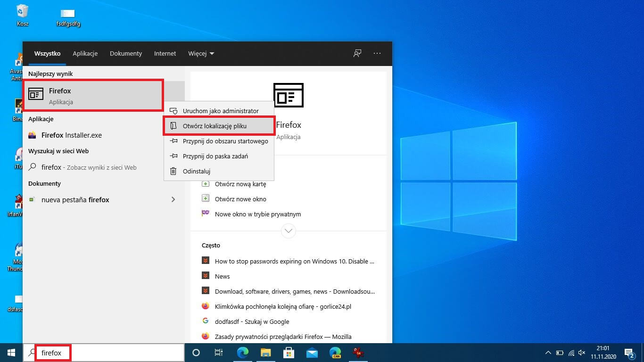This screenshot has height=362, width=644.
Task: Open firefox web search results entry
Action: tap(104, 167)
